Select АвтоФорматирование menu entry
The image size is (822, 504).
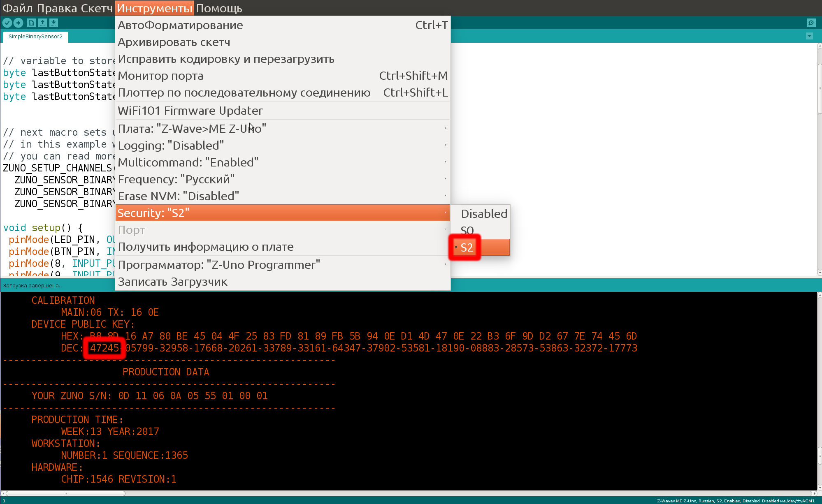pos(283,25)
